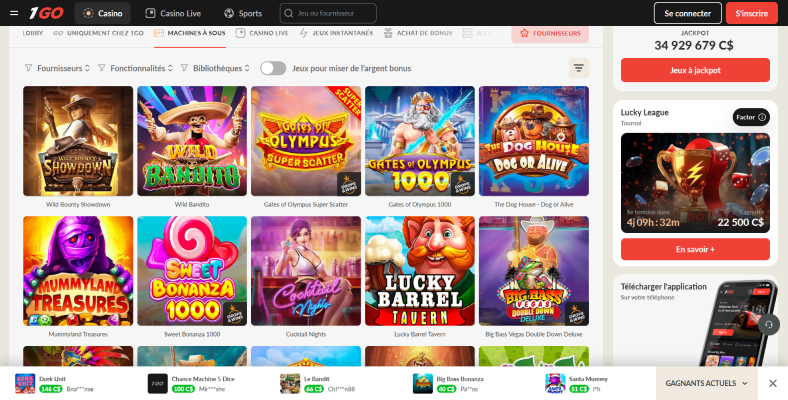Open the hamburger menu icon
Screen dimensions: 788x400
14,13
